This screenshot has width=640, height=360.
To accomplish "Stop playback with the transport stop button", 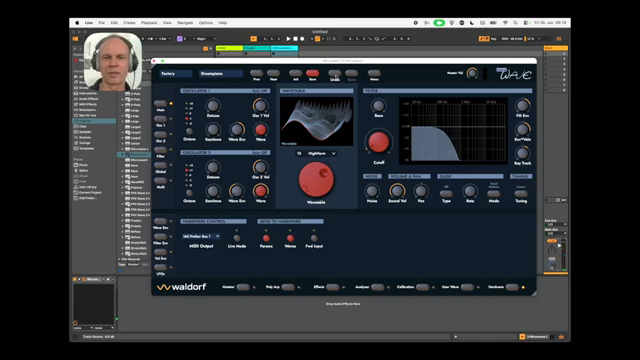I will [x=295, y=39].
